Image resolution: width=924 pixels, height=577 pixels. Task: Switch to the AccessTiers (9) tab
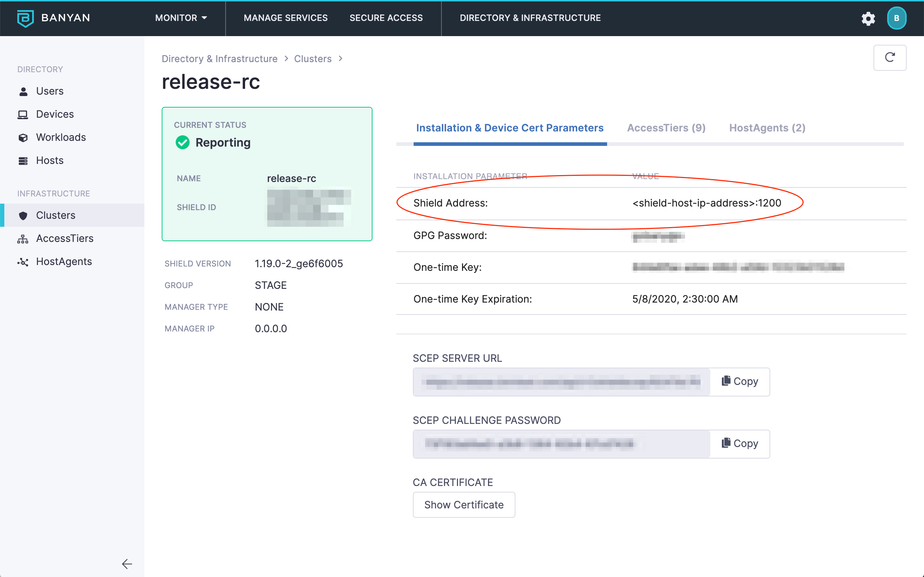click(666, 128)
